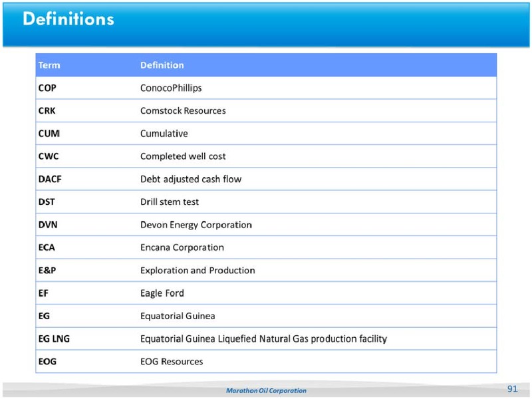Image resolution: width=532 pixels, height=399 pixels.
Task: Select the 'Liquefied Natural Gas production facility' definition
Action: tap(263, 338)
